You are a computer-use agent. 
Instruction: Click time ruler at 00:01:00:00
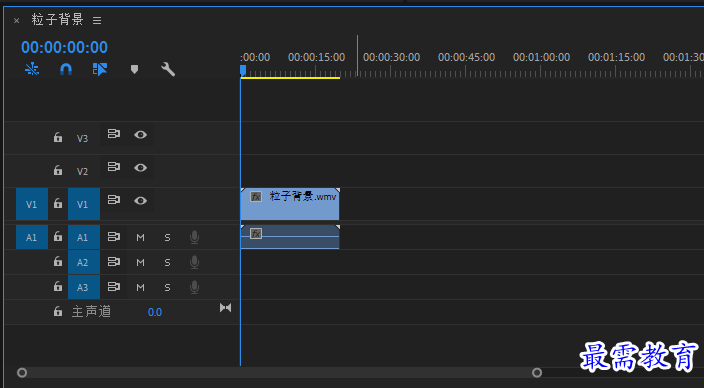point(541,57)
